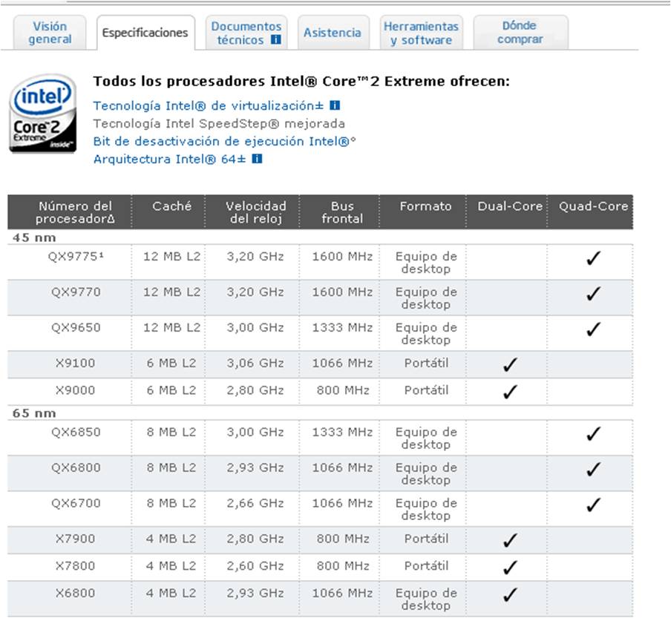
Task: Click Equipo de desktop in X6800 row
Action: [426, 599]
